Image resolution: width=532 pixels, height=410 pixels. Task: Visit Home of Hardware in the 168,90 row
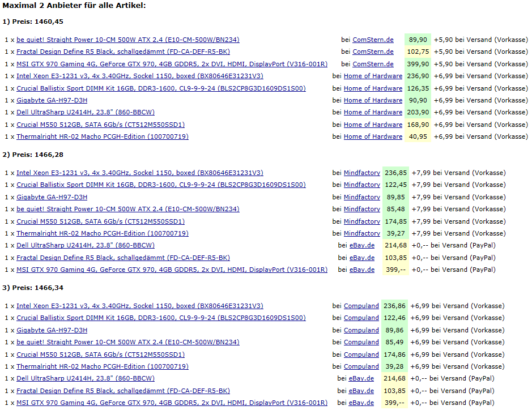tap(373, 125)
